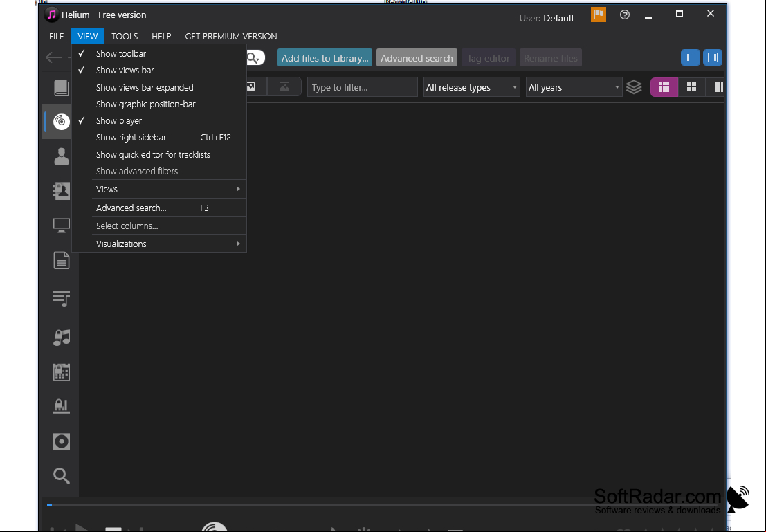Open the All release types dropdown
The height and width of the screenshot is (532, 766).
(471, 87)
